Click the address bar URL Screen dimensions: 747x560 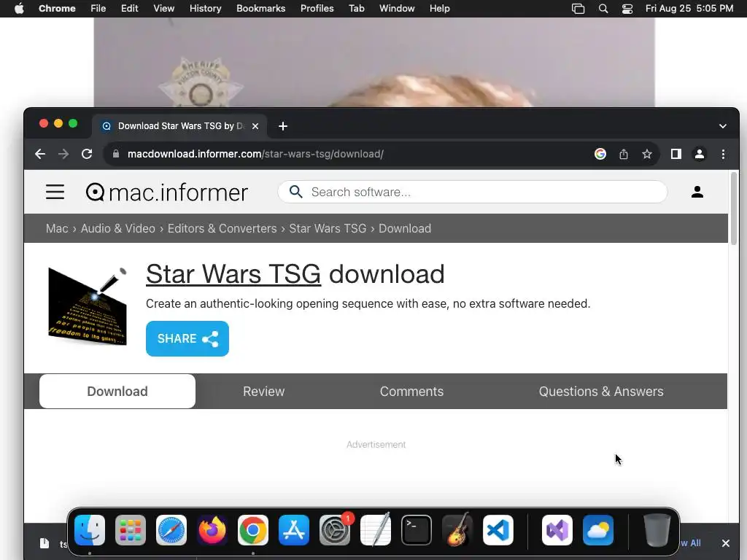[x=255, y=154]
